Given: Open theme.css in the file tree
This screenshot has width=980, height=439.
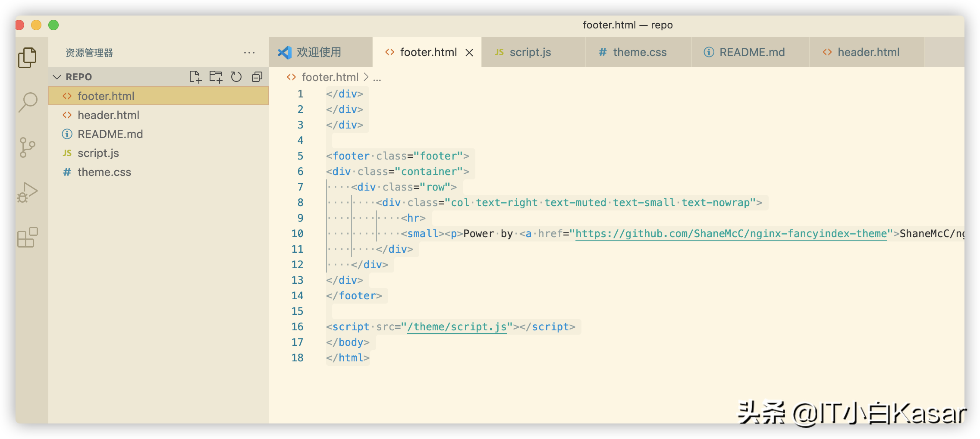Looking at the screenshot, I should coord(159,172).
